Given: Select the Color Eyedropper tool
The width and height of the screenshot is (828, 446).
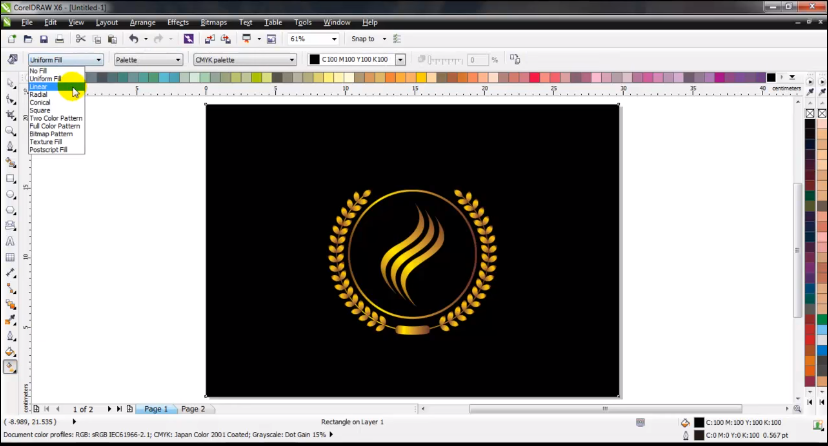Looking at the screenshot, I should (x=10, y=320).
